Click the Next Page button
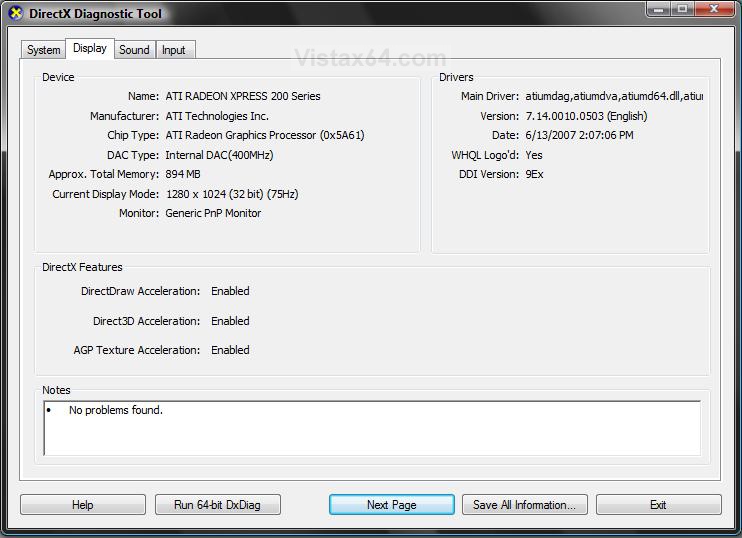 pos(392,505)
